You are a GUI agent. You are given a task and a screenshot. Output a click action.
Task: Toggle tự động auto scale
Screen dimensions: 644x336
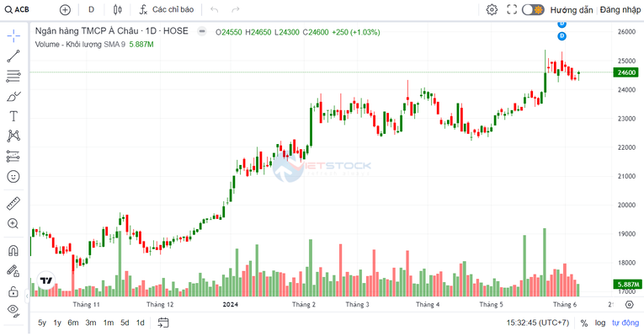click(625, 323)
